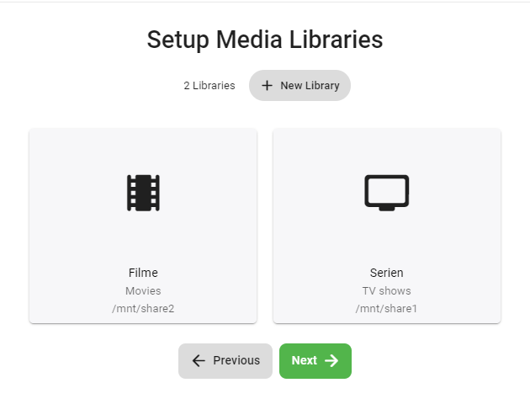Click the TV shows type label
Image resolution: width=530 pixels, height=420 pixels.
pos(387,291)
